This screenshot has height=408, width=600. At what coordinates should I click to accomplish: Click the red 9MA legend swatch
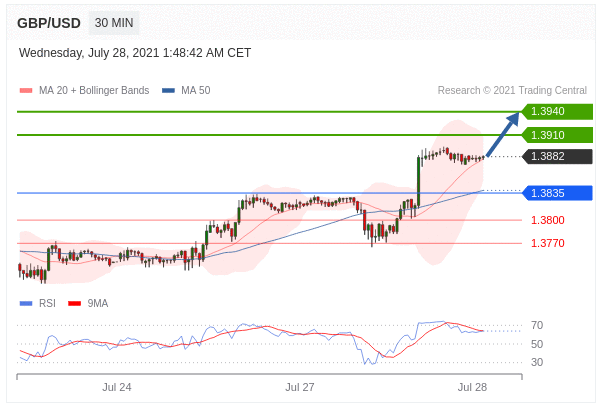tap(74, 304)
